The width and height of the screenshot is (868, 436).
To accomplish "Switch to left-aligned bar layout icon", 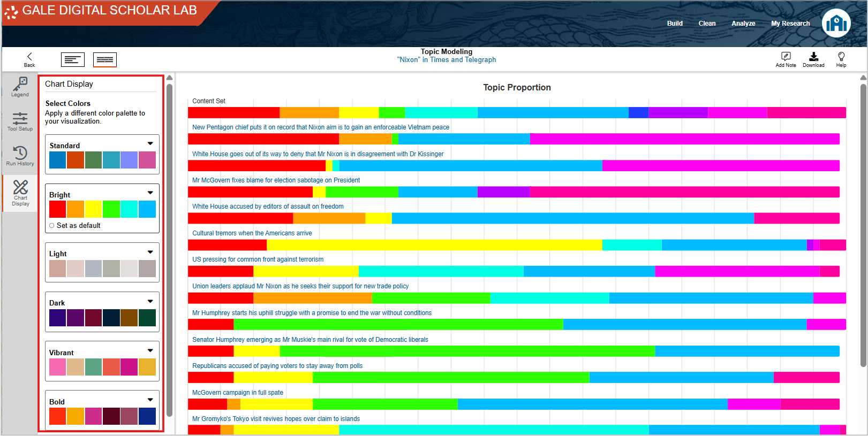I will tap(73, 59).
